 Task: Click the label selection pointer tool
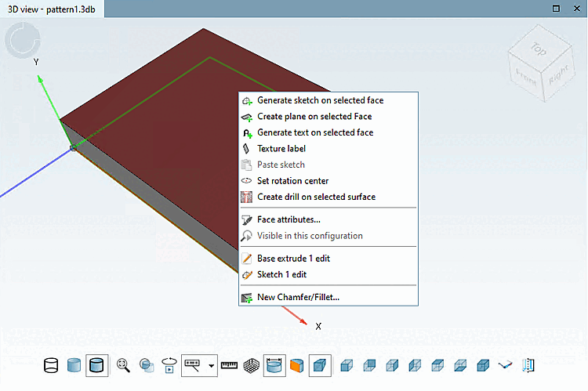click(x=193, y=365)
